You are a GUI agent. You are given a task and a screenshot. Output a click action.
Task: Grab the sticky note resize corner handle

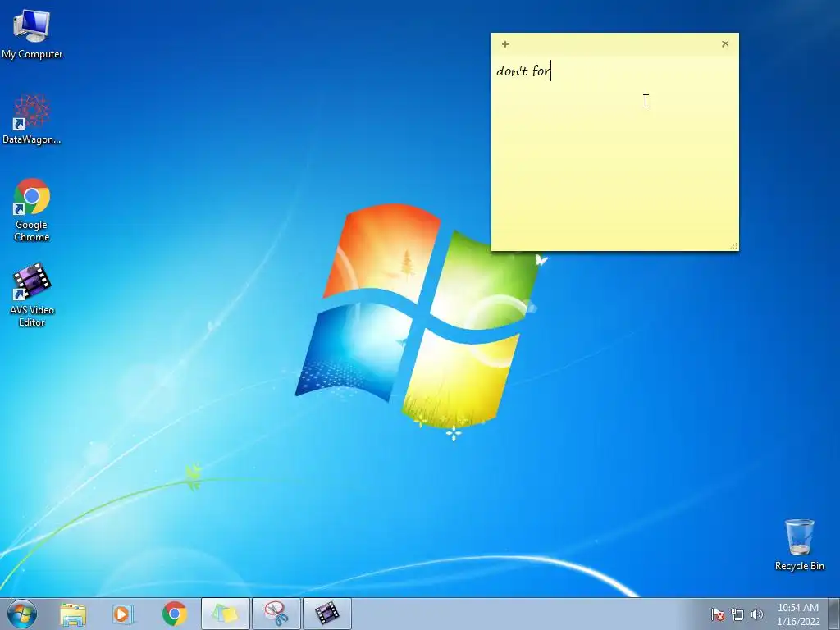click(734, 246)
